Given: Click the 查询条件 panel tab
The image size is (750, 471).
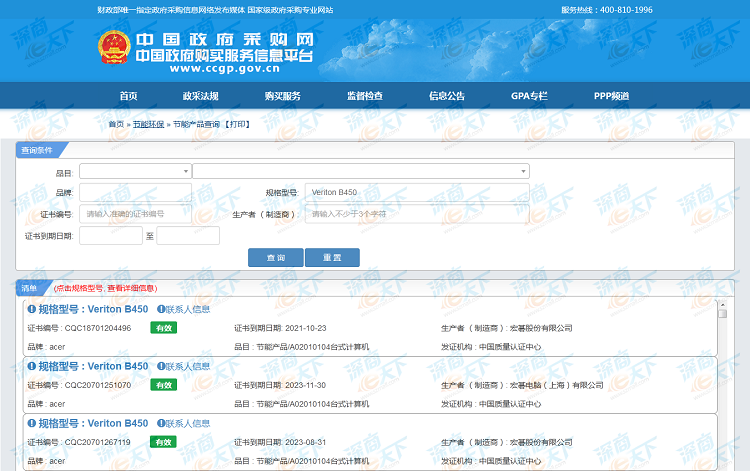Looking at the screenshot, I should click(x=37, y=150).
